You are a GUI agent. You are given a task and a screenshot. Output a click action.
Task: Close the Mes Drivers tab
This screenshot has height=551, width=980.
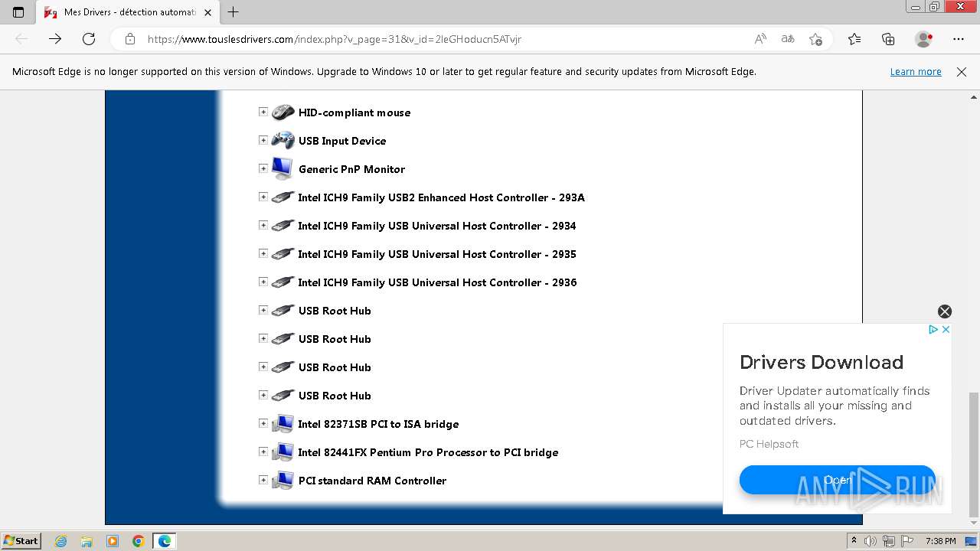pos(207,12)
